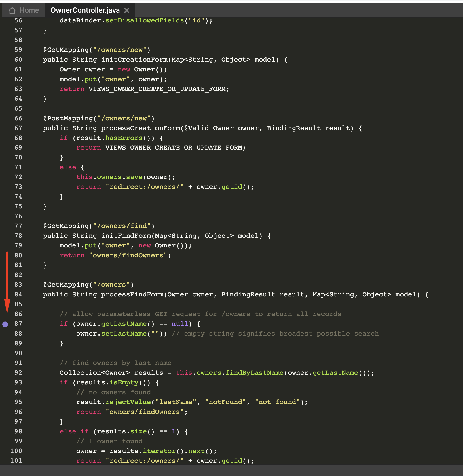Viewport: 463px width, 476px height.
Task: Click the 'no owners found' comment
Action: (113, 392)
